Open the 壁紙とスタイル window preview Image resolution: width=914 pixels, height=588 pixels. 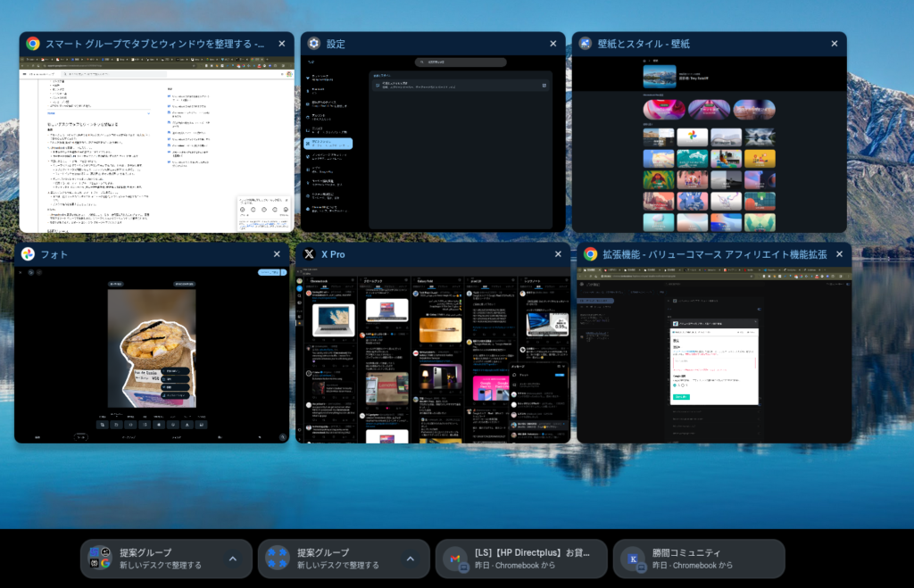[709, 143]
